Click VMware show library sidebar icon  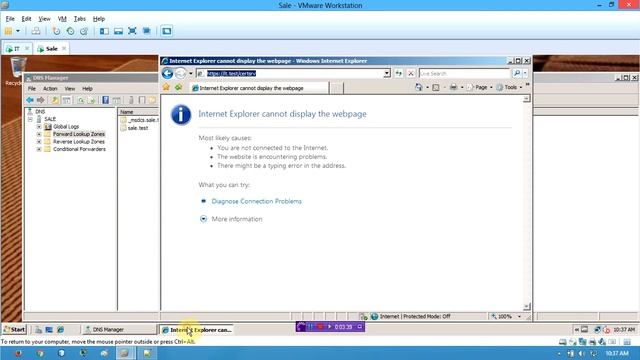[x=104, y=31]
